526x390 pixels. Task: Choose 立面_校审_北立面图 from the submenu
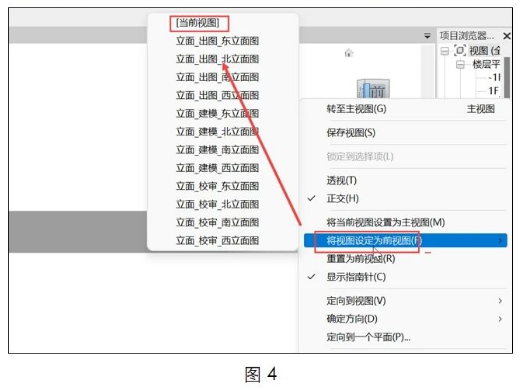coord(217,204)
